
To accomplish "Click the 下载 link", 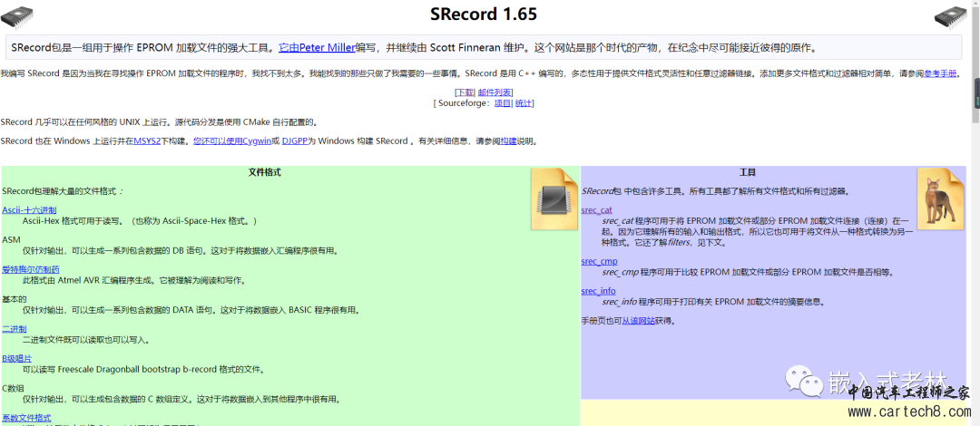I will pyautogui.click(x=465, y=92).
